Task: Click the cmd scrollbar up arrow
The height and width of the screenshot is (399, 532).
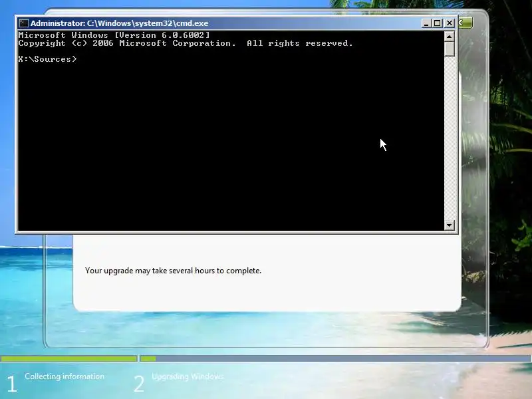Action: coord(450,37)
